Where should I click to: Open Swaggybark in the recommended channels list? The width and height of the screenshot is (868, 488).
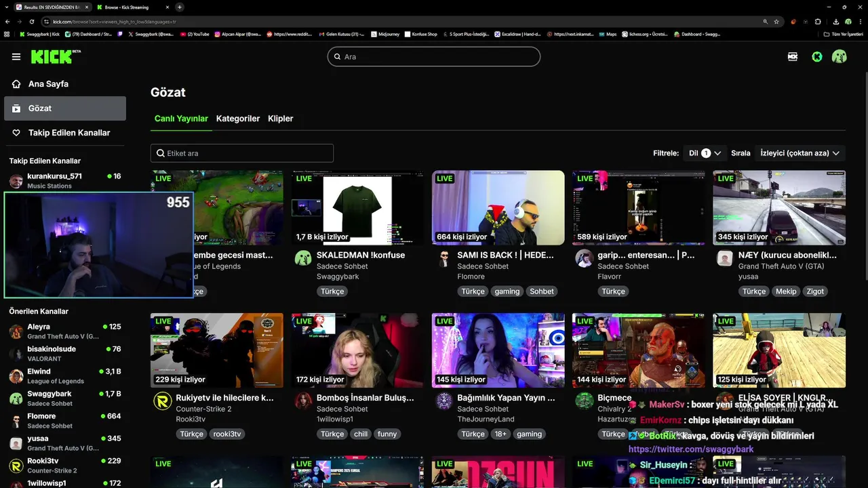65,399
